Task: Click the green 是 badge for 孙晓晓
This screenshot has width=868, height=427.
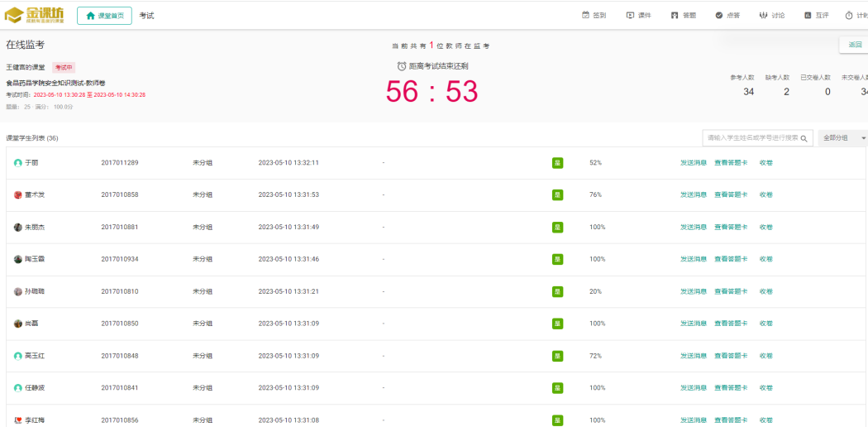Action: (x=557, y=291)
